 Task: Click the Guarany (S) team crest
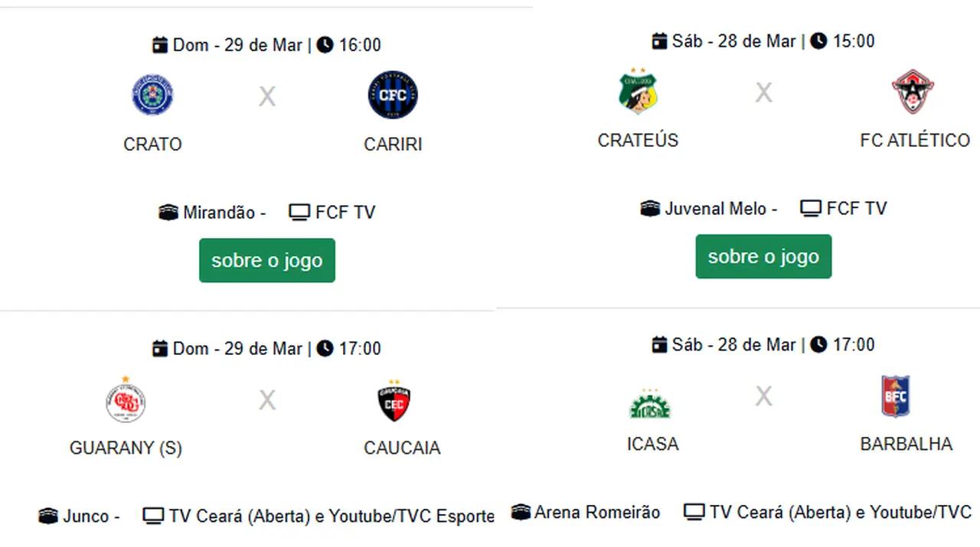click(x=126, y=402)
